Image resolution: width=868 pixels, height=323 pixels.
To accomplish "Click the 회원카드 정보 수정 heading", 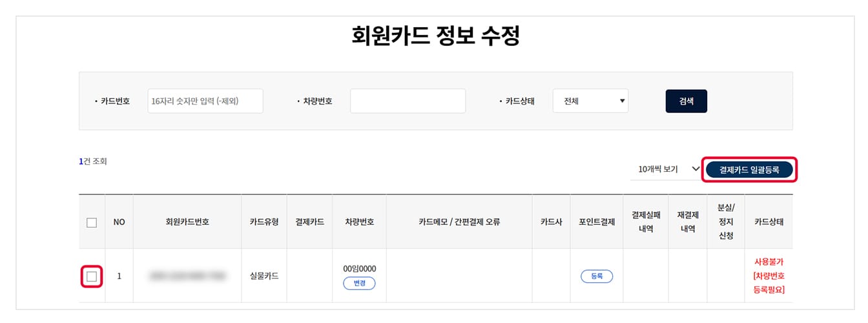I will coord(435,37).
